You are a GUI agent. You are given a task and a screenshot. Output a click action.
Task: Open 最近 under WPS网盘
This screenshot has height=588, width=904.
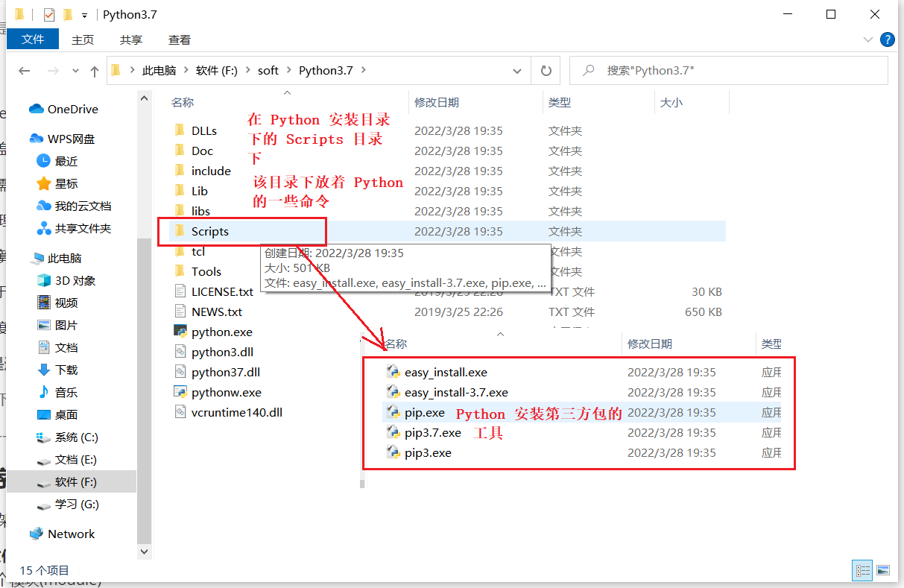[66, 161]
